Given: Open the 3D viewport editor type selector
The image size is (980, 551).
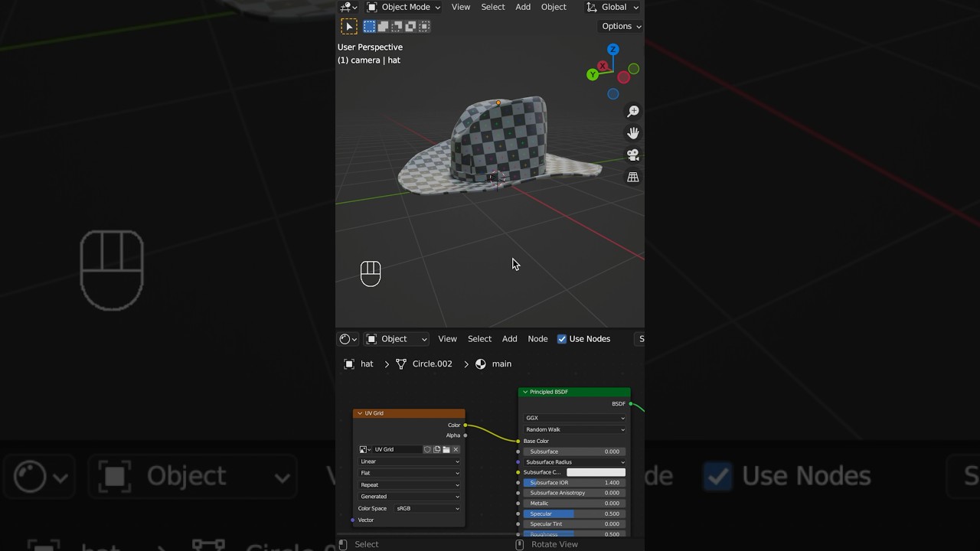Looking at the screenshot, I should (x=348, y=7).
